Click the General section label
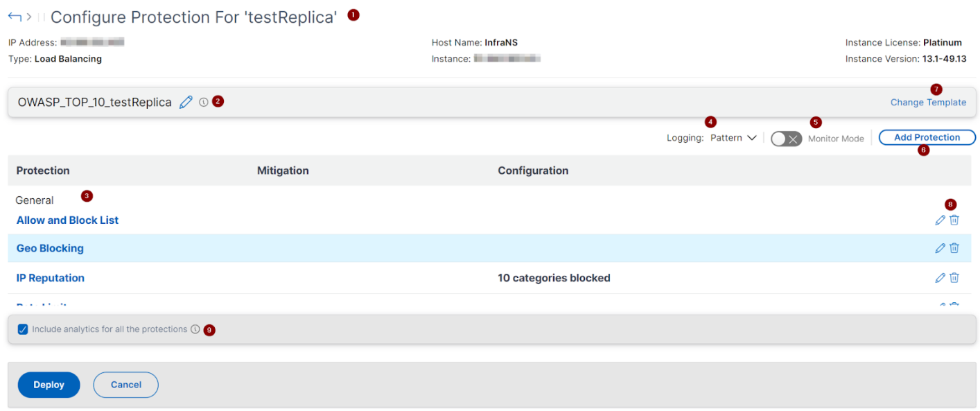Viewport: 980px width, 411px height. pyautogui.click(x=35, y=200)
